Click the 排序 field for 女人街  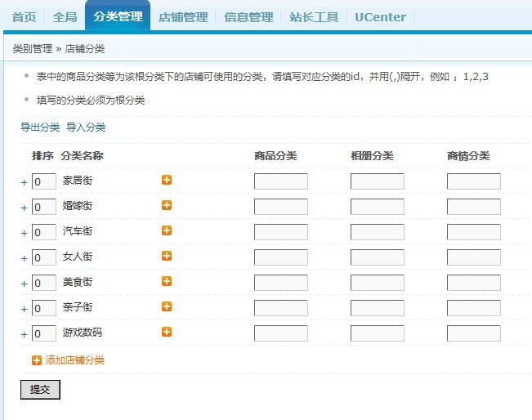pyautogui.click(x=44, y=257)
